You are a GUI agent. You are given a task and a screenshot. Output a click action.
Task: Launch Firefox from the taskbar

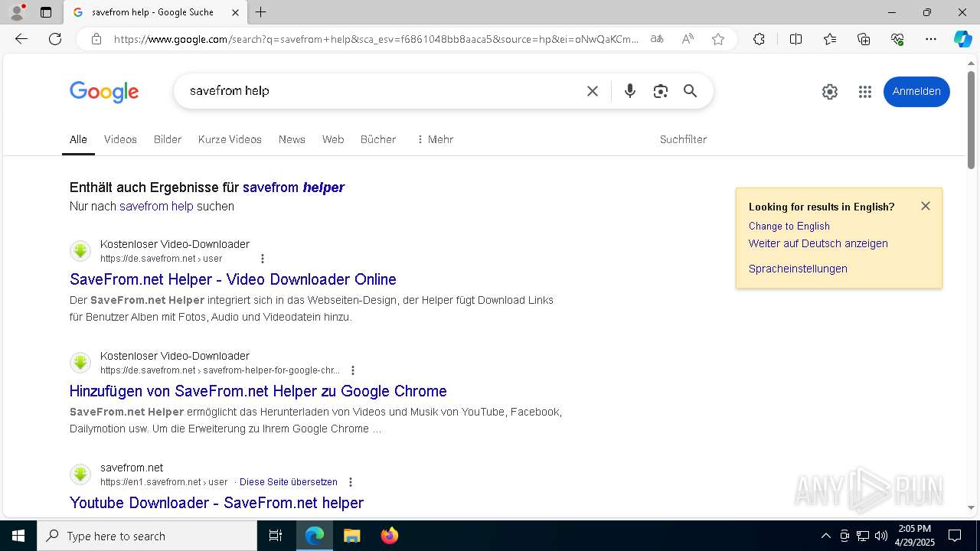[x=390, y=536]
